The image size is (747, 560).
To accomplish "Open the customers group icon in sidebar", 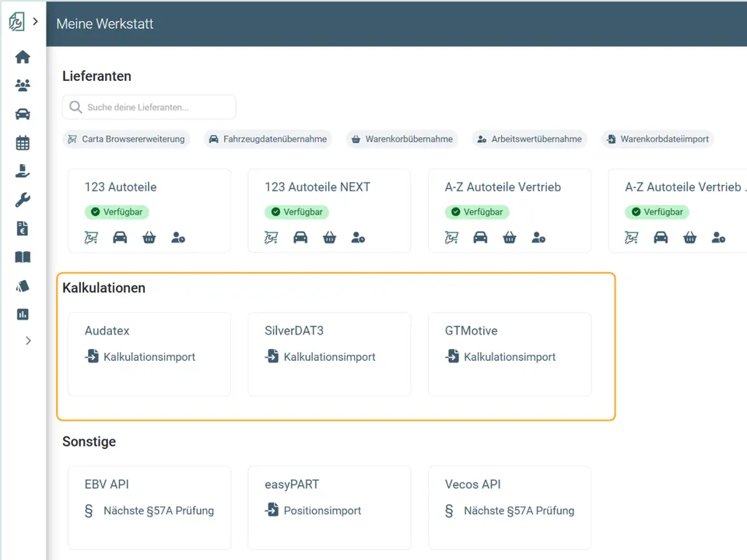I will 23,86.
